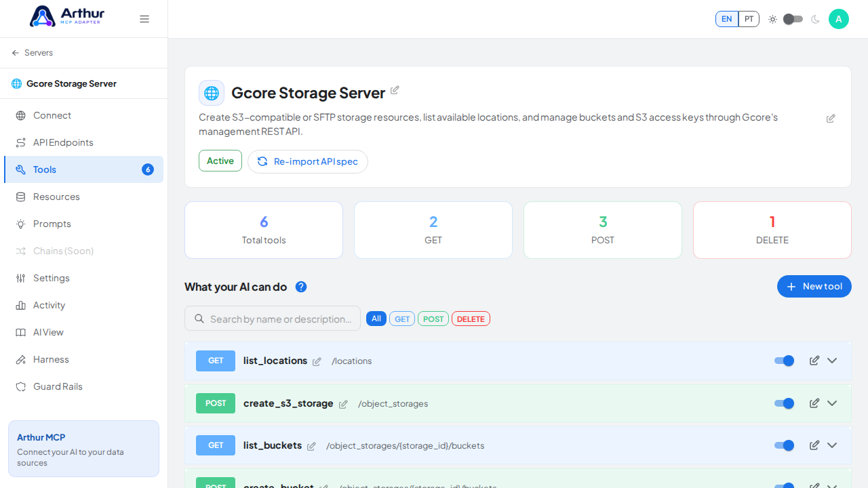Click the Gcore Storage Server sidebar title
868x488 pixels.
pyautogui.click(x=71, y=83)
